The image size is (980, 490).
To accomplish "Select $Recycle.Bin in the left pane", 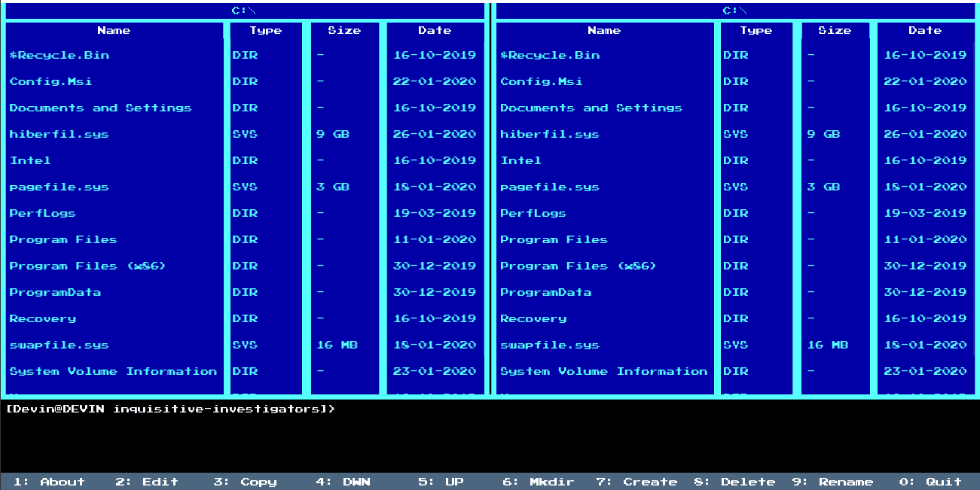I will click(60, 55).
